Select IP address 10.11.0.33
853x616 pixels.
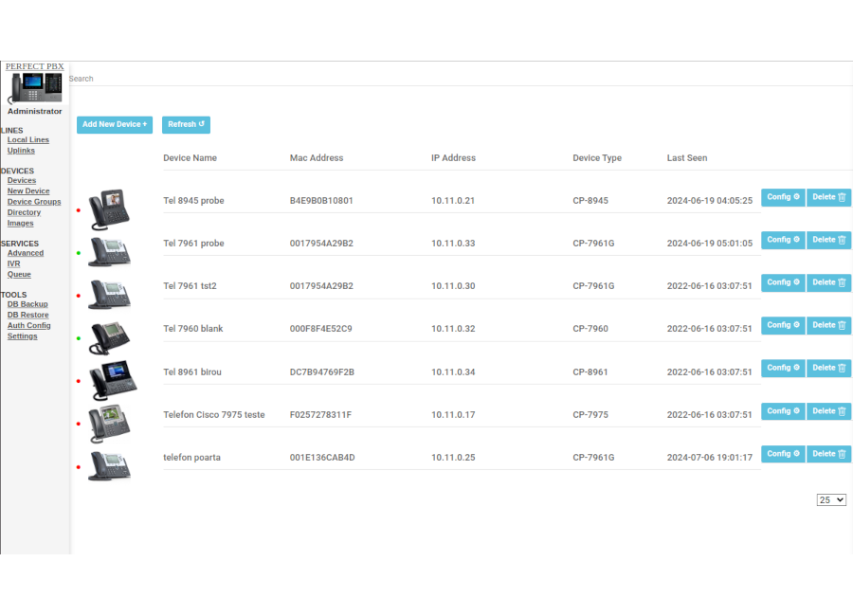tap(453, 244)
